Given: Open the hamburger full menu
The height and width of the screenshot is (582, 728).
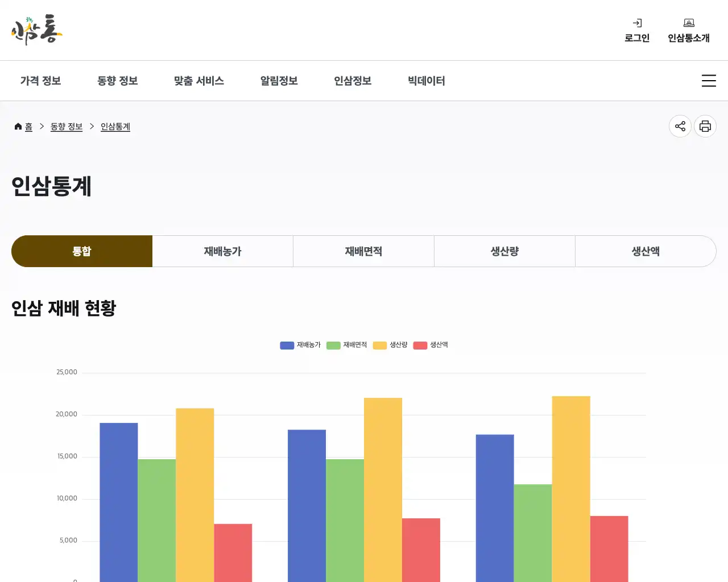Looking at the screenshot, I should tap(709, 81).
